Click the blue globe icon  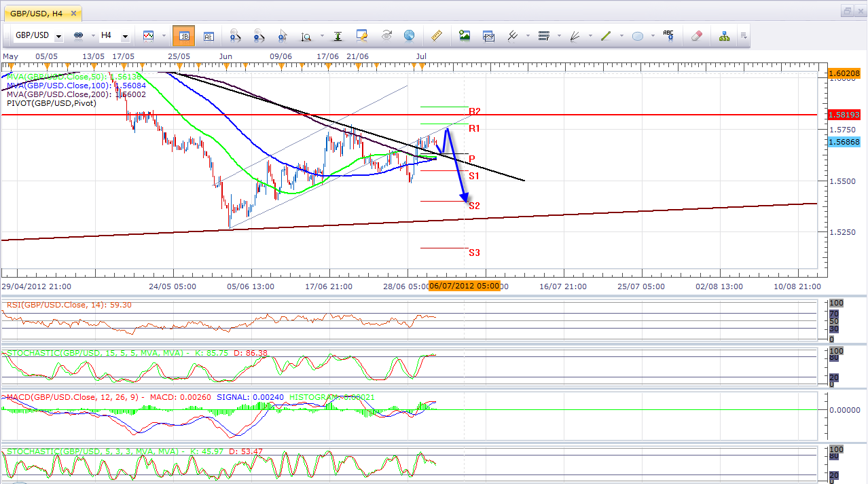pyautogui.click(x=409, y=35)
